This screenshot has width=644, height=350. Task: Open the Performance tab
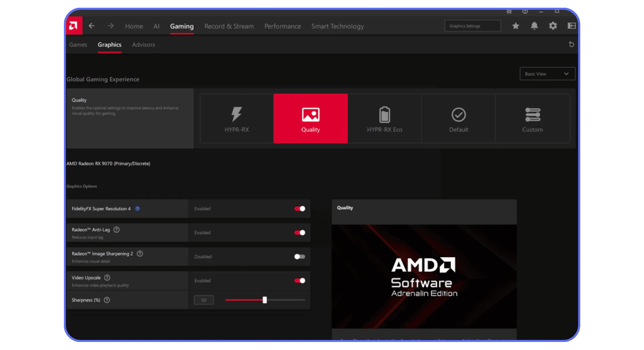point(282,26)
